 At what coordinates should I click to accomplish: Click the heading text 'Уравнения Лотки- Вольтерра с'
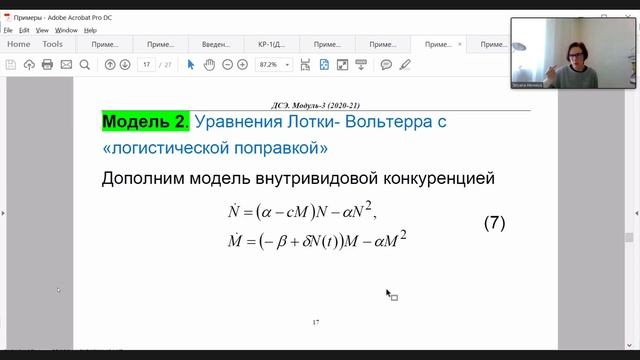coord(320,122)
